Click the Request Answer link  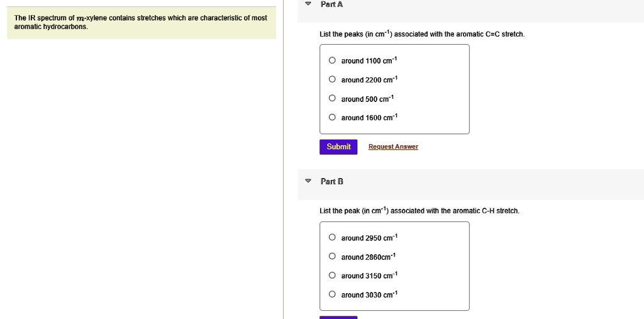tap(393, 147)
